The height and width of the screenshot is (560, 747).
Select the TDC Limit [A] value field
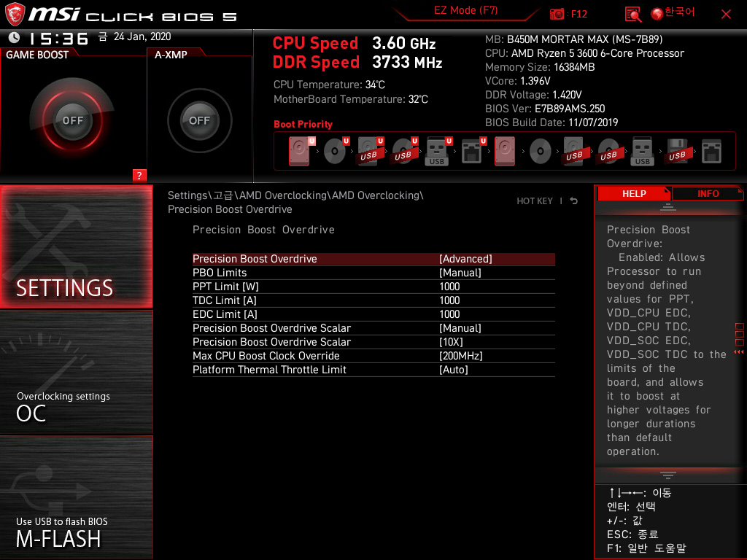[449, 300]
